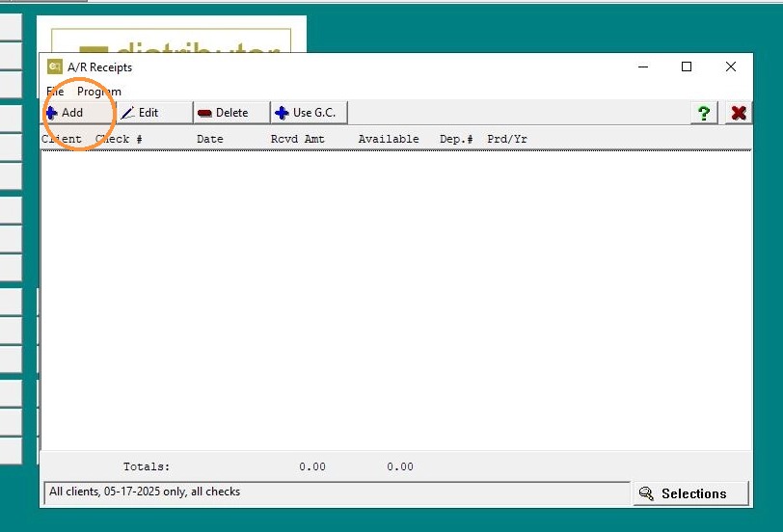783x532 pixels.
Task: Open the File menu
Action: pyautogui.click(x=55, y=92)
